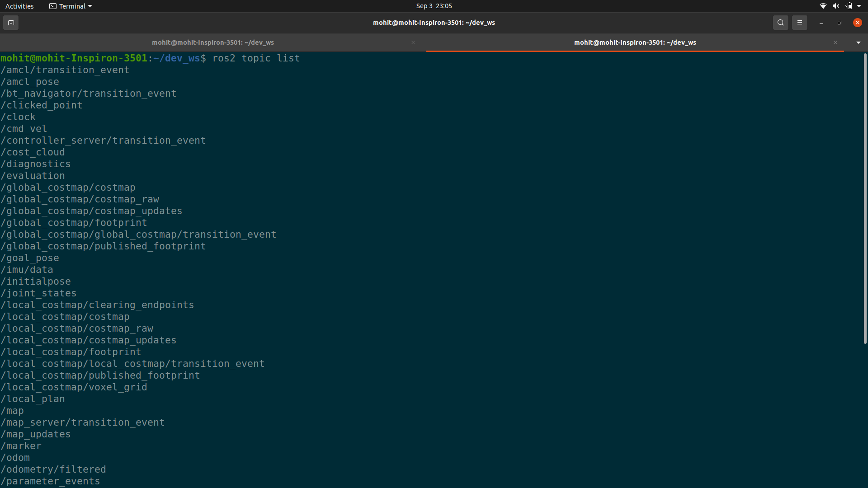Expand the system menu arrow
868x488 pixels.
click(x=859, y=6)
